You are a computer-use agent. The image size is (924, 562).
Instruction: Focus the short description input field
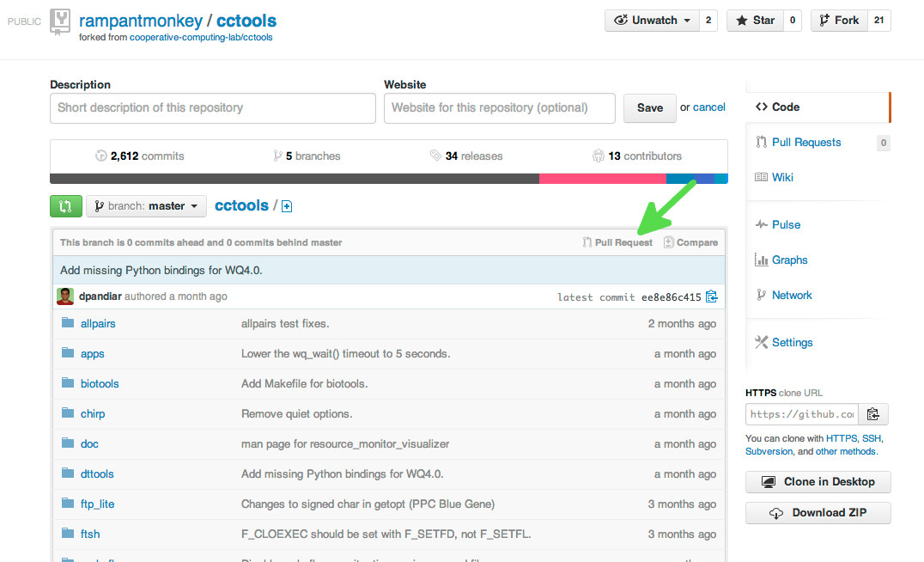(213, 108)
